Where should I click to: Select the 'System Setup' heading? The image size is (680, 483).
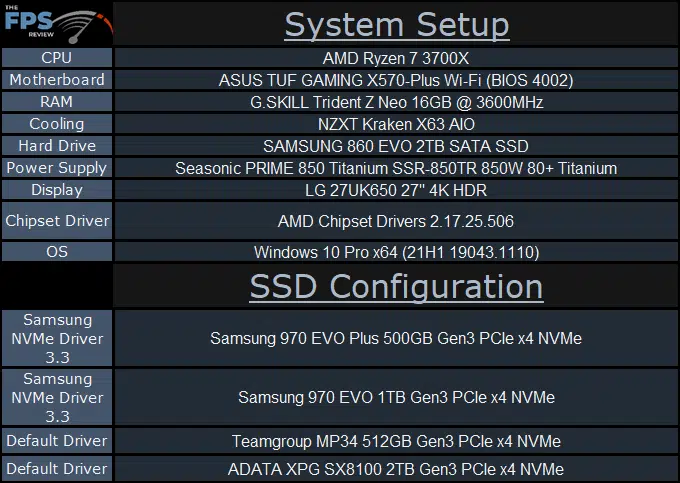point(396,25)
